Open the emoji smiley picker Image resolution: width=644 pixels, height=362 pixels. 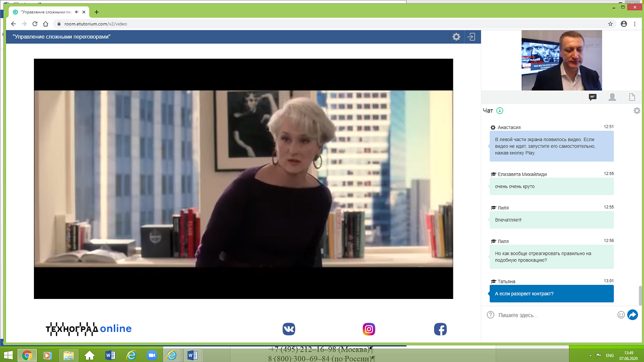(x=621, y=315)
